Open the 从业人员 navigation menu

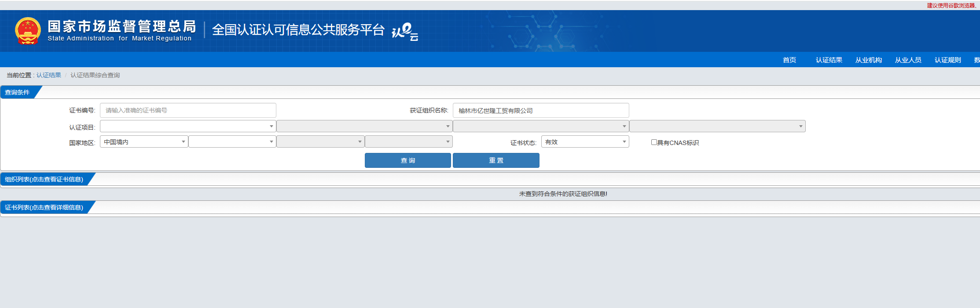[908, 60]
